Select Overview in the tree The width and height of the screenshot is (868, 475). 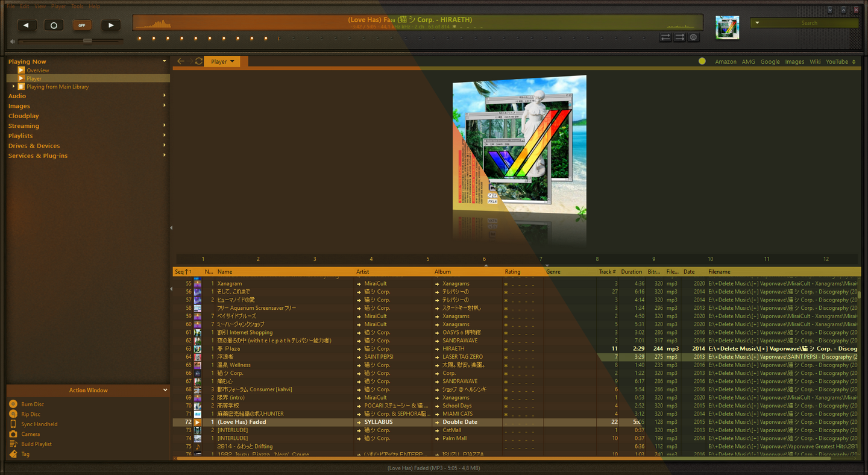[x=37, y=71]
